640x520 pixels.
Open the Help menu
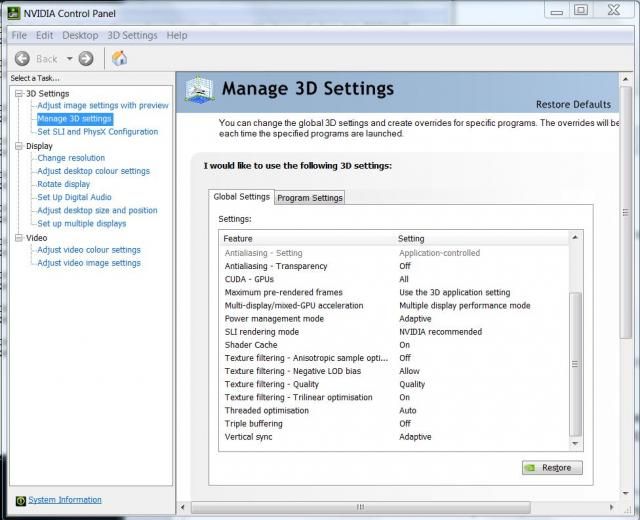point(177,36)
